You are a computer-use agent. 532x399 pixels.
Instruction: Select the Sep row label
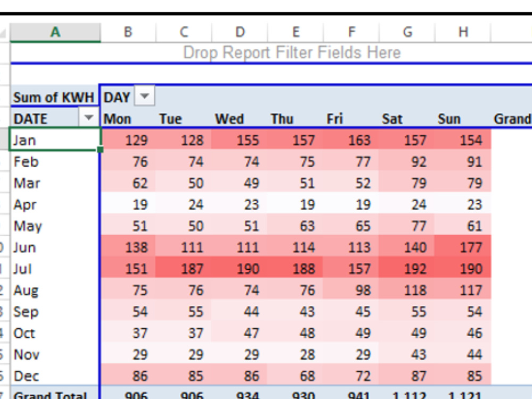click(26, 312)
